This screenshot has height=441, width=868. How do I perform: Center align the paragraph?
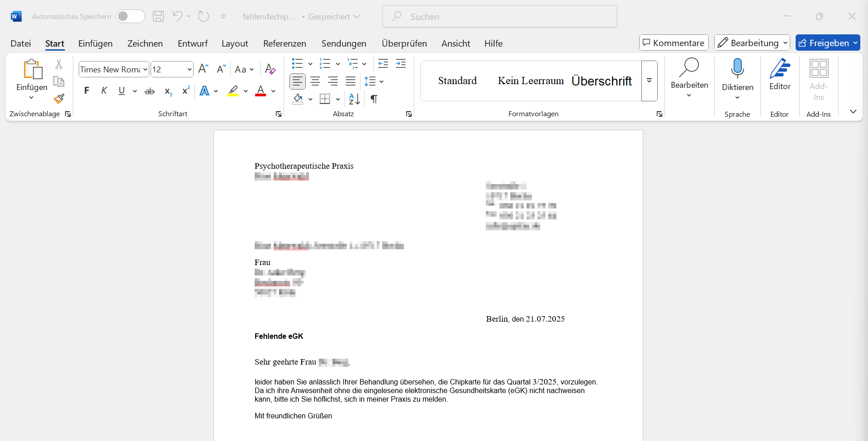pos(315,81)
